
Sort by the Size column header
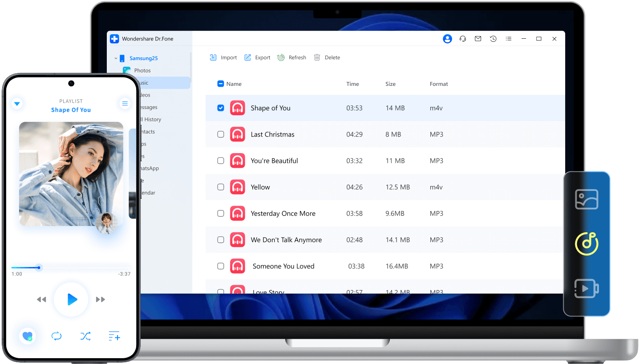tap(390, 84)
